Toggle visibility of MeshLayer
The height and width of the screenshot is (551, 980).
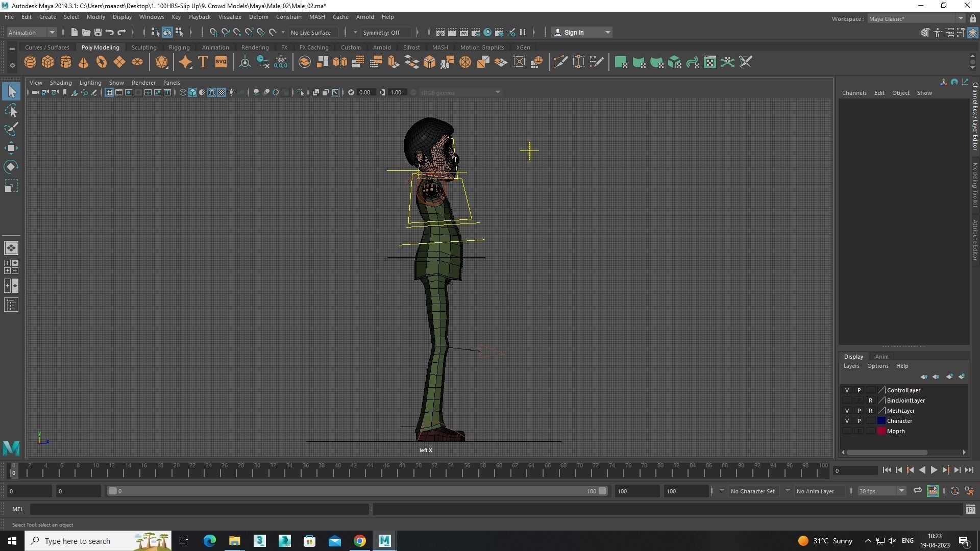click(847, 411)
